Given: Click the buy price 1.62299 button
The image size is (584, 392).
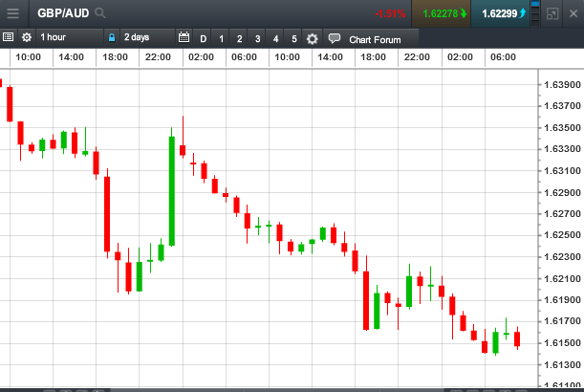Looking at the screenshot, I should 500,13.
